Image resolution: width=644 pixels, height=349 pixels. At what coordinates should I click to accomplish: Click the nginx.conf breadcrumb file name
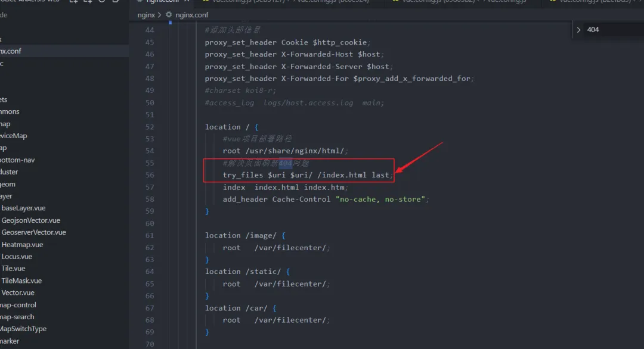click(x=191, y=15)
